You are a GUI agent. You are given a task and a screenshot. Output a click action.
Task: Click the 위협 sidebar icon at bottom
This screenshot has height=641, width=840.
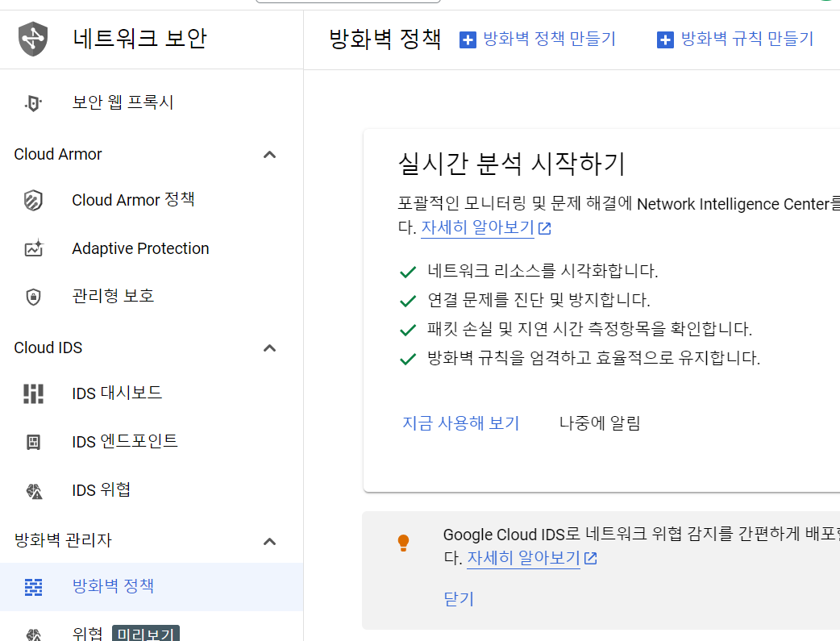[34, 634]
